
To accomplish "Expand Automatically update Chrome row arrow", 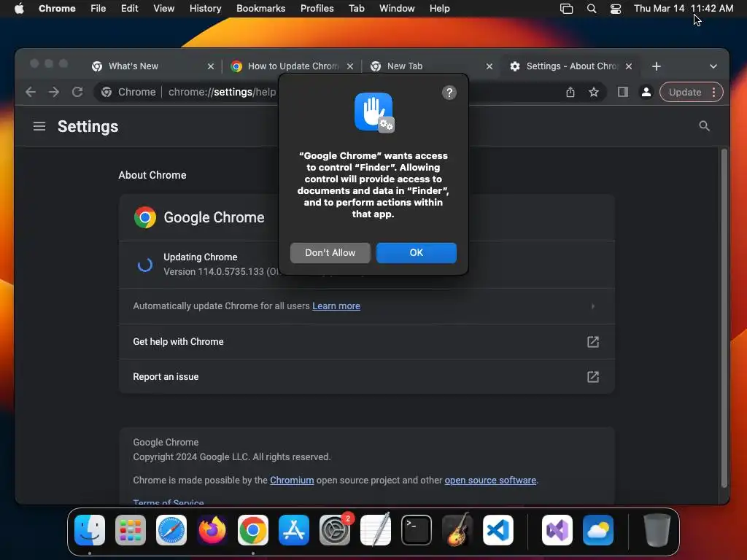I will [592, 306].
